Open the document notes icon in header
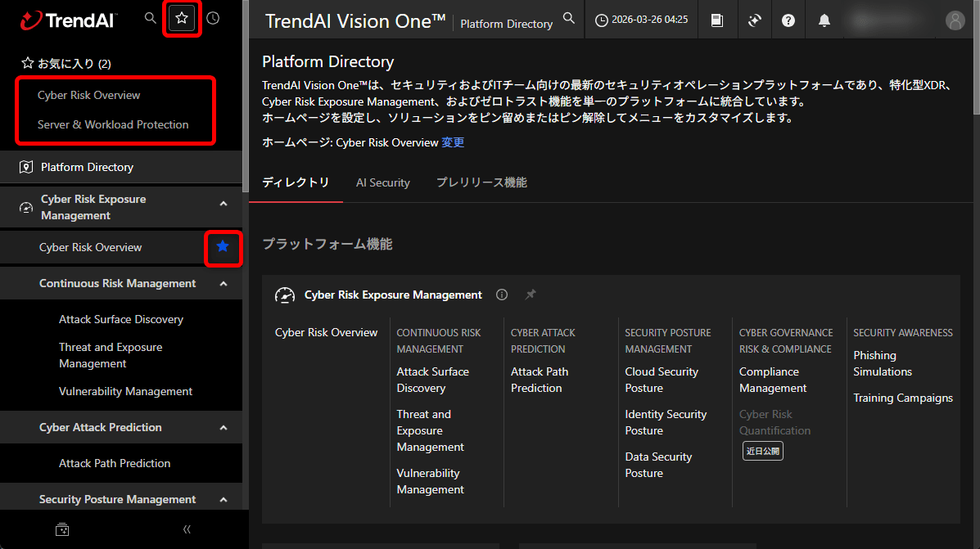The width and height of the screenshot is (980, 549). pyautogui.click(x=717, y=20)
